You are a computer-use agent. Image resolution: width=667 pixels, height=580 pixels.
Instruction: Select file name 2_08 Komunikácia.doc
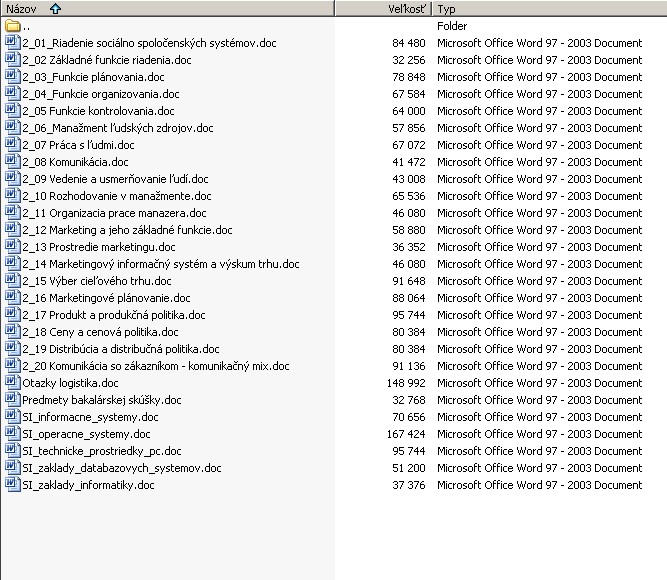[x=75, y=162]
